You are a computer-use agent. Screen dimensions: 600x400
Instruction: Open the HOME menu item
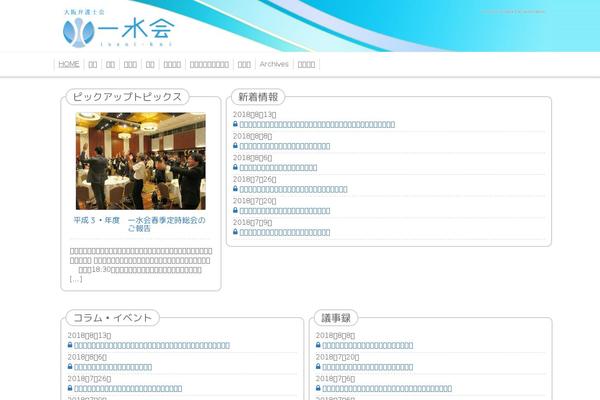[69, 64]
